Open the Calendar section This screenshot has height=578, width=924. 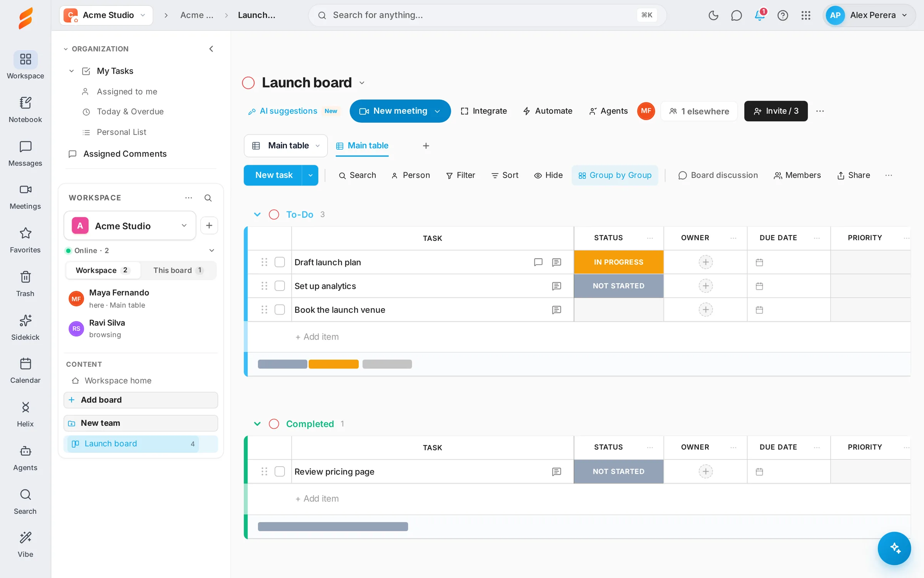25,371
